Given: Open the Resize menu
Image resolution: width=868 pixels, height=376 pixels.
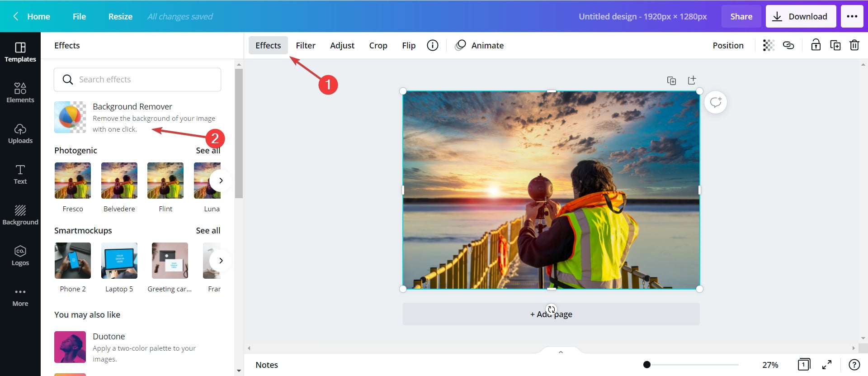Looking at the screenshot, I should click(x=120, y=16).
